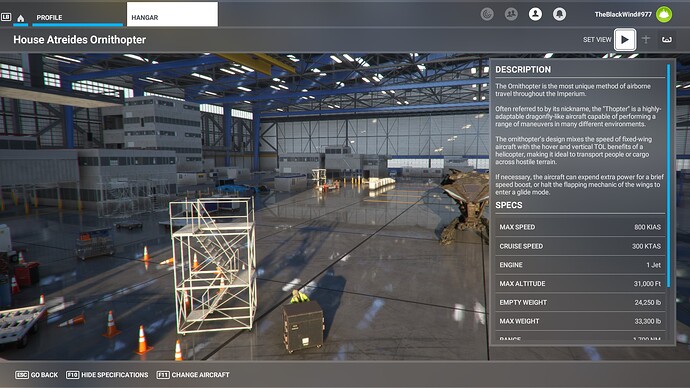The width and height of the screenshot is (690, 388).
Task: Click the MAX WEIGHT 33,300 lb row
Action: click(580, 321)
